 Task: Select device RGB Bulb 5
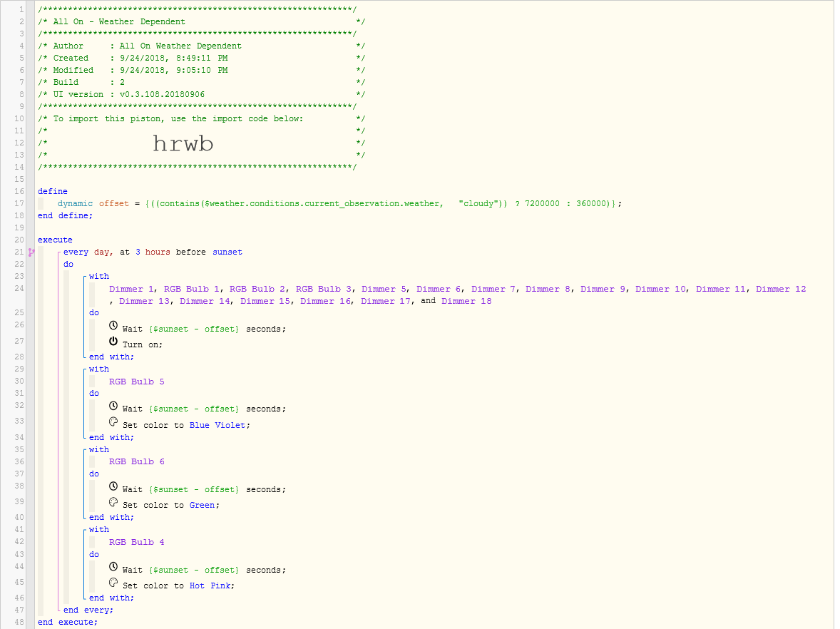pos(137,382)
